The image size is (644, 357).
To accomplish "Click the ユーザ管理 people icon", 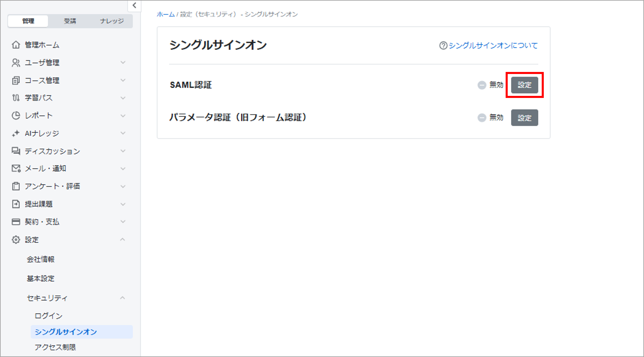I will (x=16, y=62).
